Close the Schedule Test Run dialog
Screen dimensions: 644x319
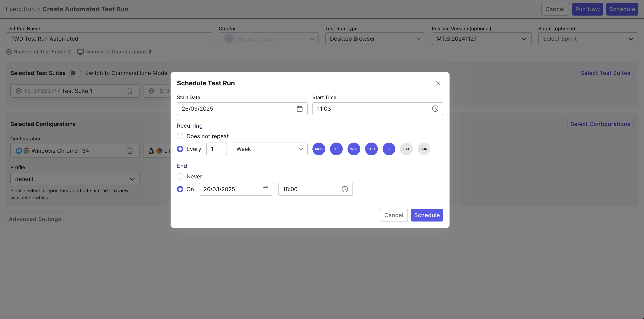click(x=438, y=83)
